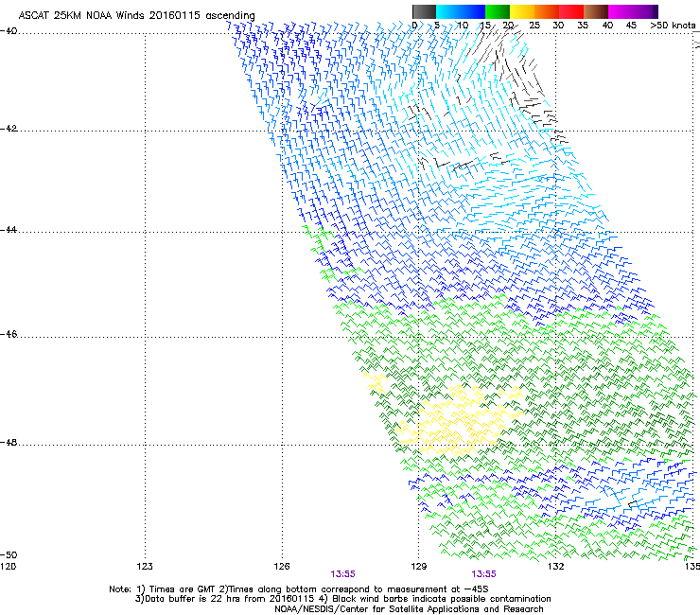Viewport: 700px width, 615px height.
Task: Click the magenta-purple 40-50 knots legend swatch
Action: pyautogui.click(x=633, y=11)
